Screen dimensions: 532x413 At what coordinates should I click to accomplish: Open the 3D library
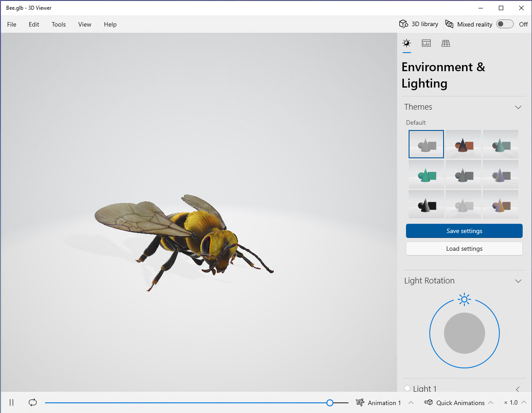point(419,24)
